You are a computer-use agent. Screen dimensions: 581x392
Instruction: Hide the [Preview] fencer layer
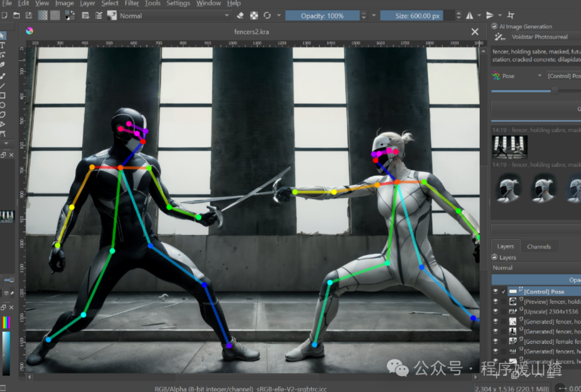point(495,302)
